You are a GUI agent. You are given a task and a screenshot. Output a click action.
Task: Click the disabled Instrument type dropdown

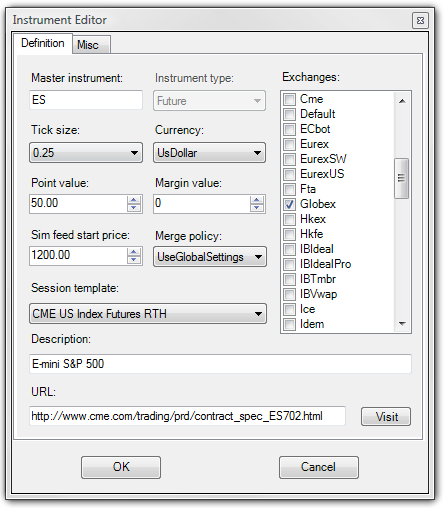point(209,100)
